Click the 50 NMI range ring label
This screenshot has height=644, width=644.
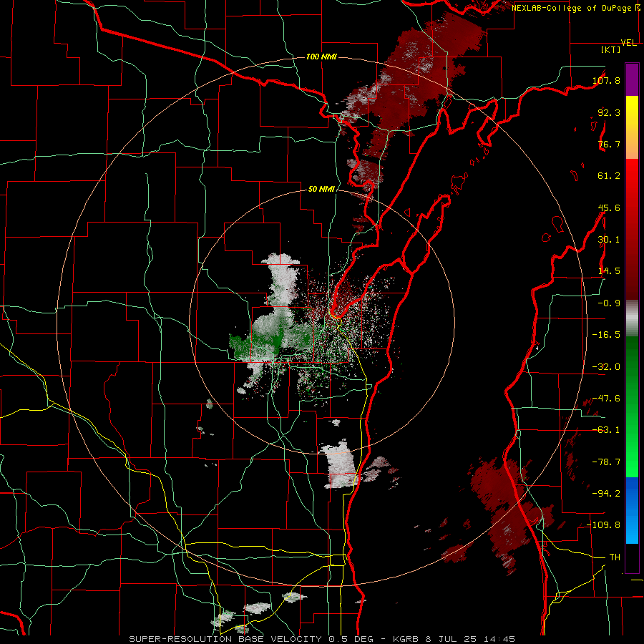(x=321, y=190)
